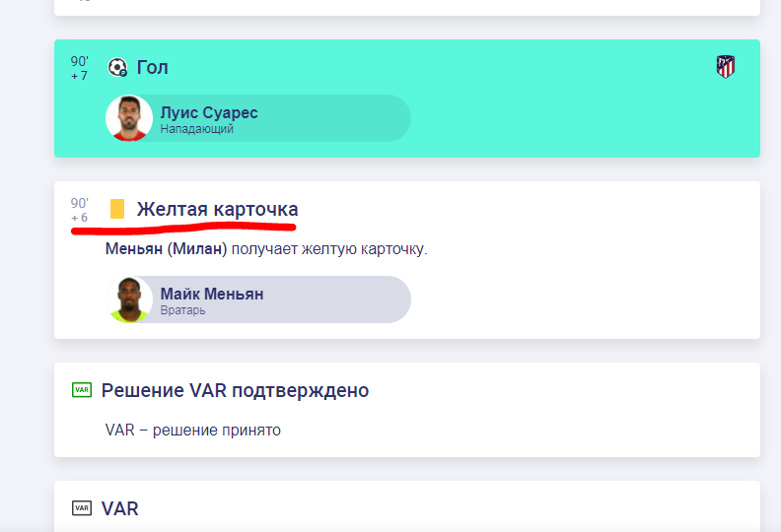Click the gray VAR icon in bottom card
This screenshot has height=532, width=781.
(x=82, y=508)
